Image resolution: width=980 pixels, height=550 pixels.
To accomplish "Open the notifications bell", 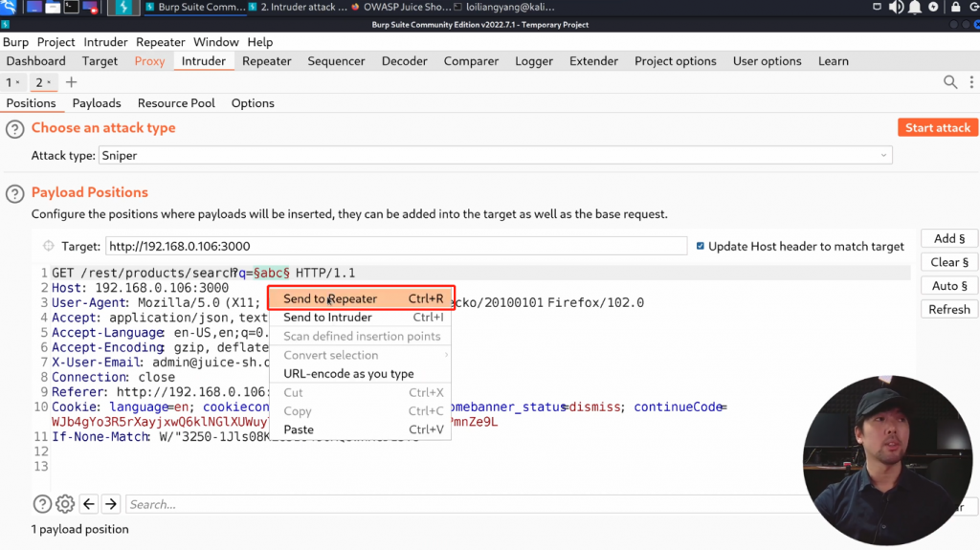I will pos(914,7).
